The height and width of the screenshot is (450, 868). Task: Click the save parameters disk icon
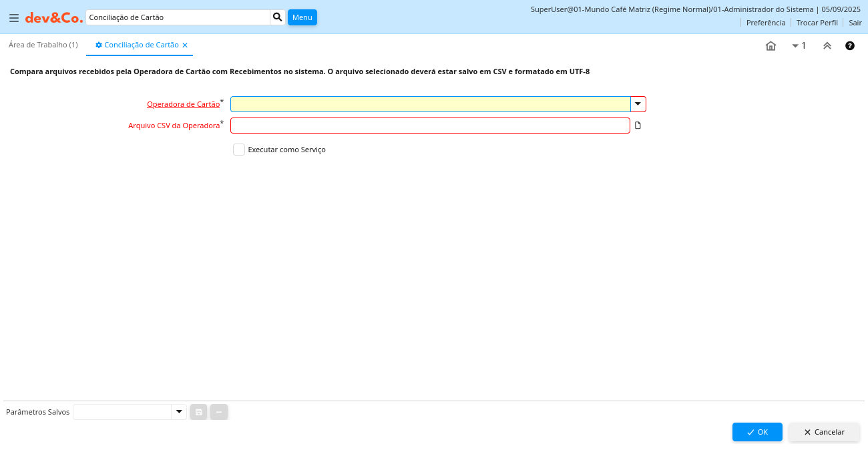coord(199,412)
